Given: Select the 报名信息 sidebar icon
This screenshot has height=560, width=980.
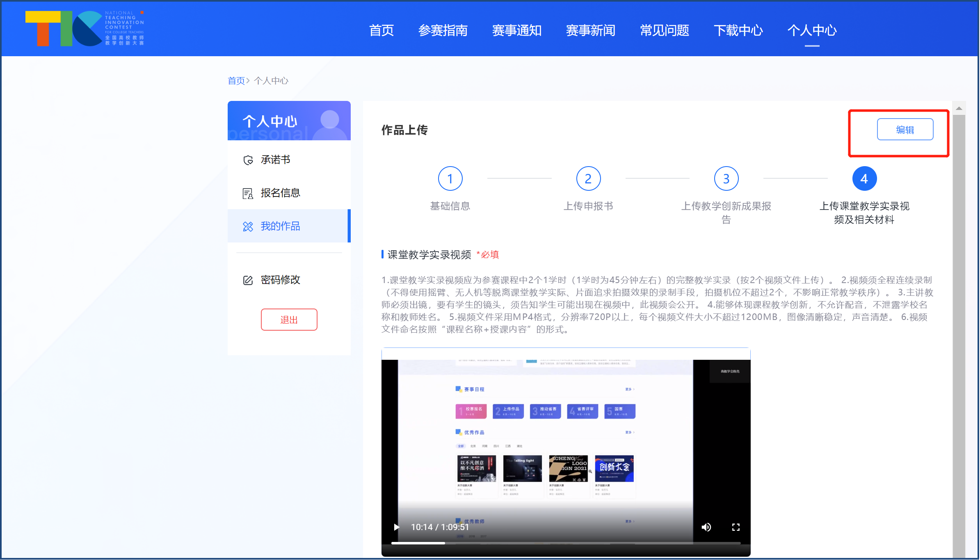Looking at the screenshot, I should tap(248, 193).
